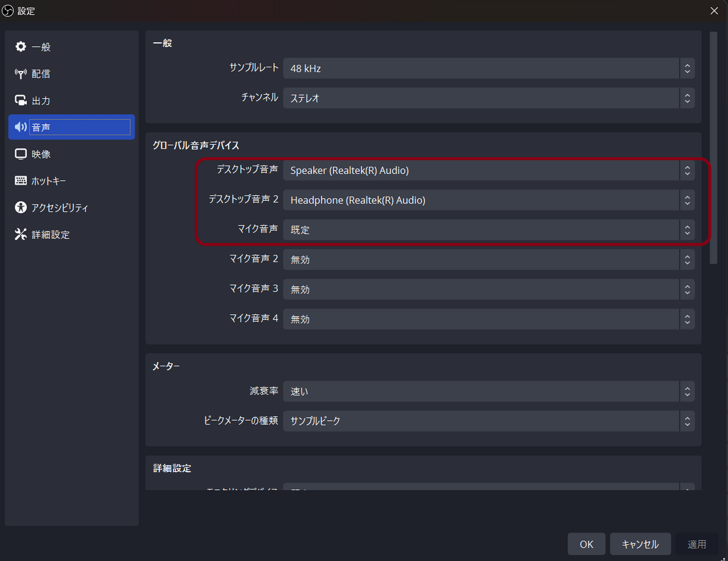Switch to the 配信 settings tab
This screenshot has height=561, width=728.
coord(72,74)
